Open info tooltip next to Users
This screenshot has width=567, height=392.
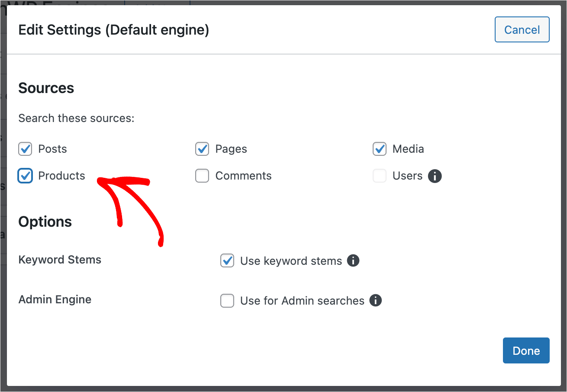(435, 176)
